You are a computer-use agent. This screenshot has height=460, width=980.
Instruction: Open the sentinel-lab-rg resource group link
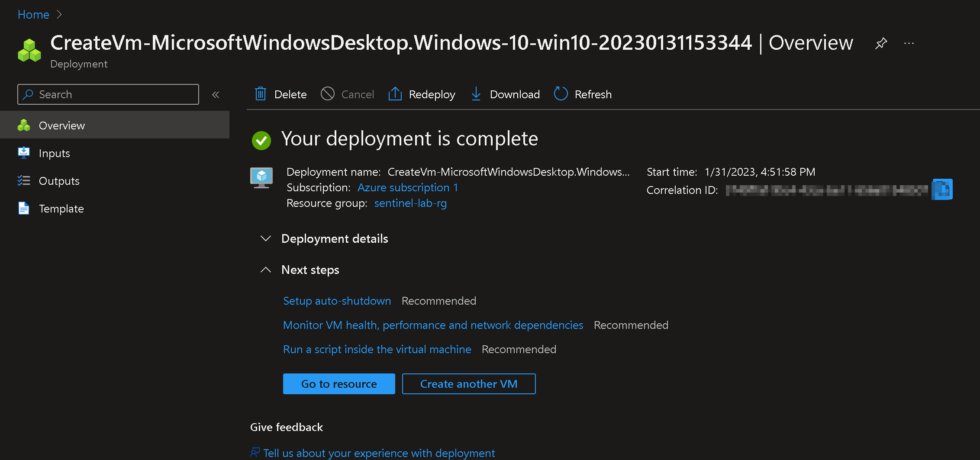(410, 203)
